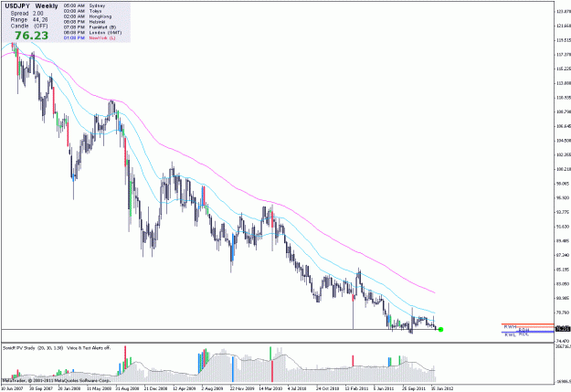Image resolution: width=571 pixels, height=392 pixels.
Task: Click the Helsinki market time row
Action: pos(85,22)
